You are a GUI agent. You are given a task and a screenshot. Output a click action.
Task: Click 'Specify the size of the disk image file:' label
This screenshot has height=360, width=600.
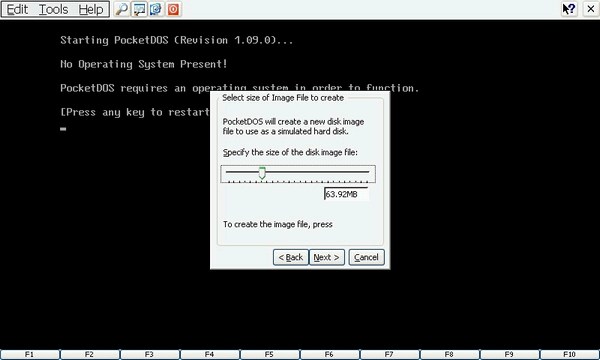click(x=290, y=152)
